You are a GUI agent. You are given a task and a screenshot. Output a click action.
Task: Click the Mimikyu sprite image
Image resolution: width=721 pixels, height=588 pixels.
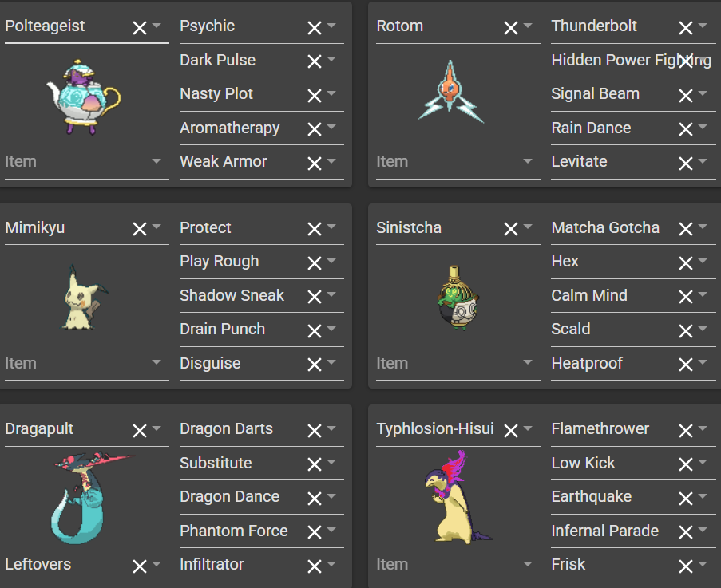(x=84, y=298)
